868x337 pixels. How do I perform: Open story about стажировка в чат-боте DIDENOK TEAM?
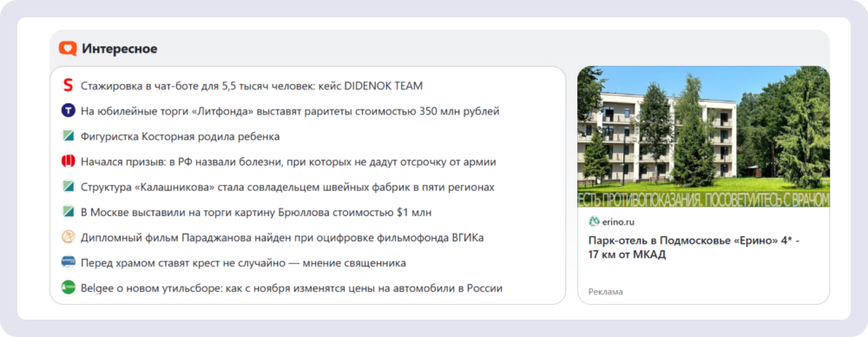click(252, 86)
